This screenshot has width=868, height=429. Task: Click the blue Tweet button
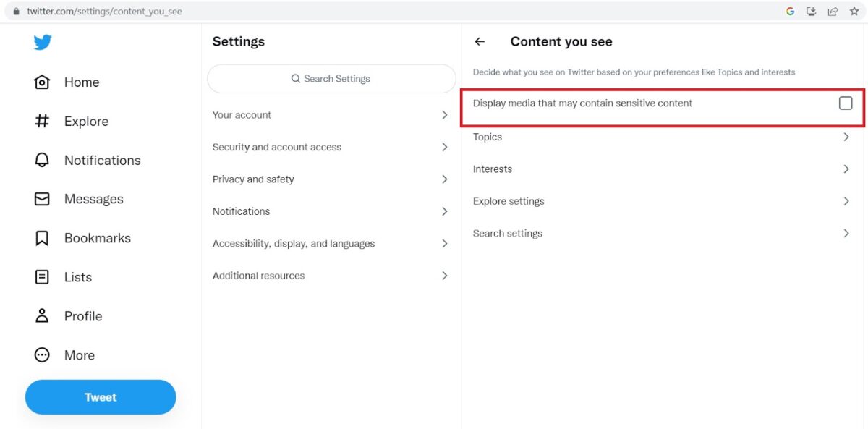[x=101, y=397]
